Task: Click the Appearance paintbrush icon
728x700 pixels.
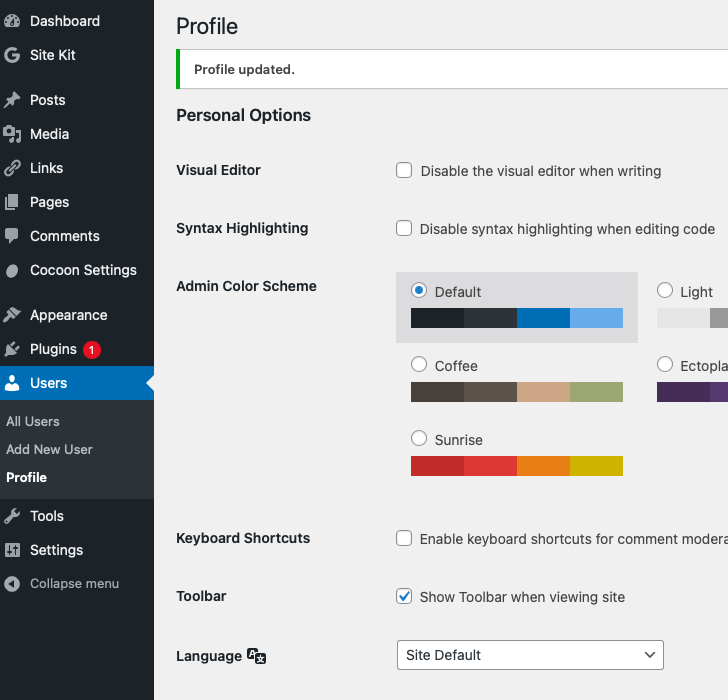Action: (12, 315)
